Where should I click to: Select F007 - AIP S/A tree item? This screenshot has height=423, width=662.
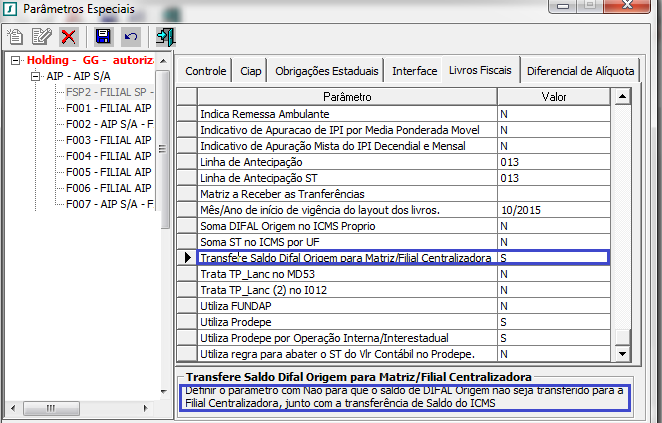(108, 204)
